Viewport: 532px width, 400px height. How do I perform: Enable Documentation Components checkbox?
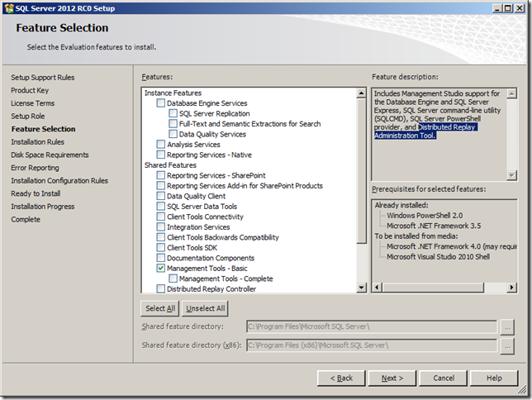click(161, 258)
